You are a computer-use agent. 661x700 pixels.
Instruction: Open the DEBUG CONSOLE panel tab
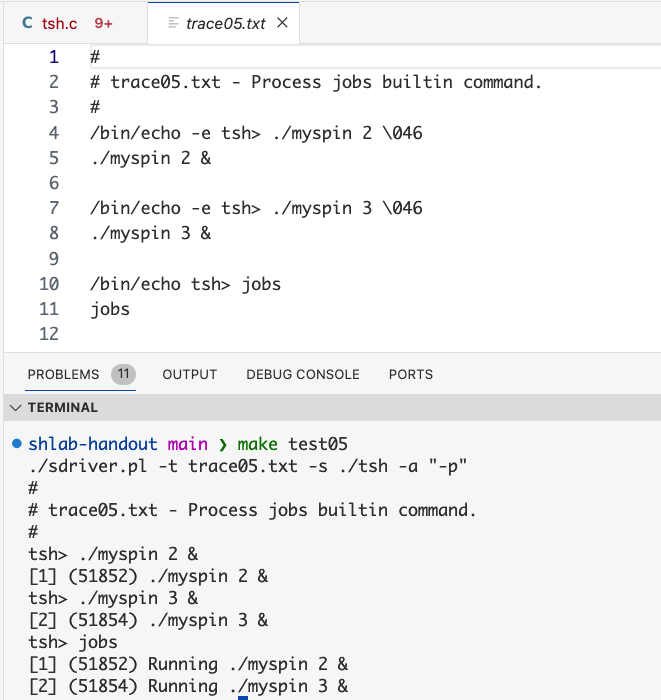(303, 374)
